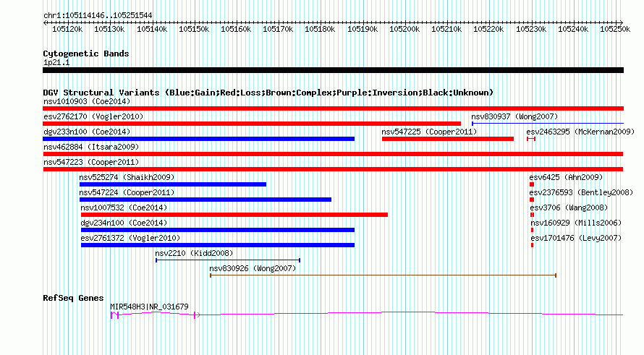Image resolution: width=644 pixels, height=355 pixels.
Task: Click the red nsv1007532 loss bar
Action: (234, 215)
